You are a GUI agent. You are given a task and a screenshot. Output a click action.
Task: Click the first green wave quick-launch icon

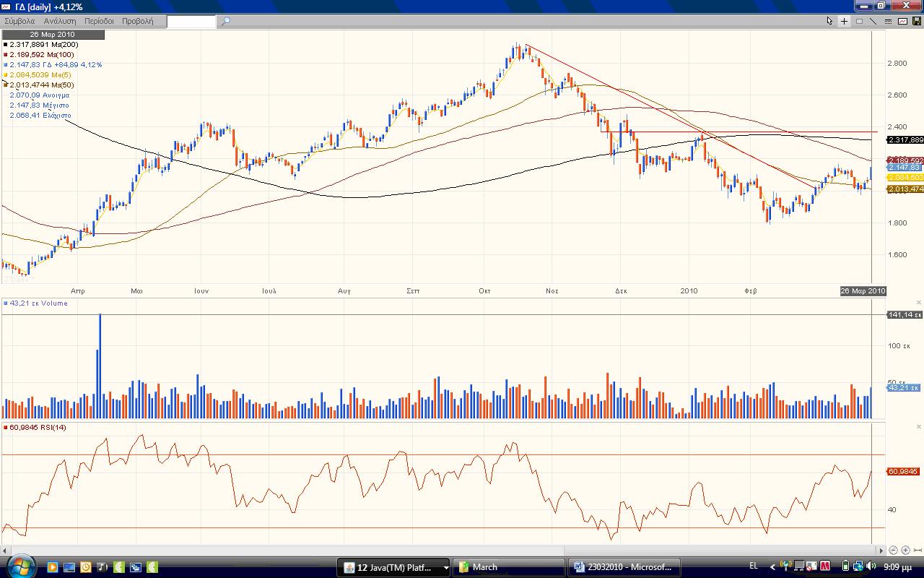(x=118, y=567)
